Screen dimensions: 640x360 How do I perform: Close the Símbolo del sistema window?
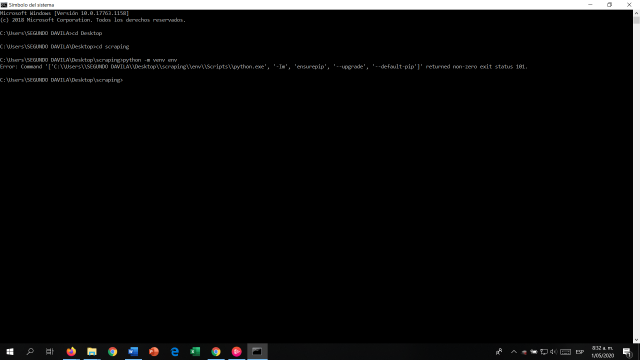coord(629,4)
